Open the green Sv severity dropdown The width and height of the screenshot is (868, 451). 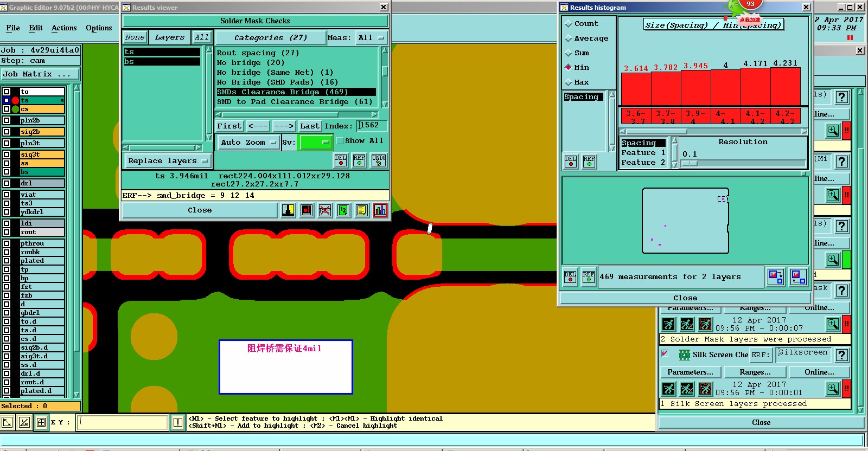click(x=316, y=143)
